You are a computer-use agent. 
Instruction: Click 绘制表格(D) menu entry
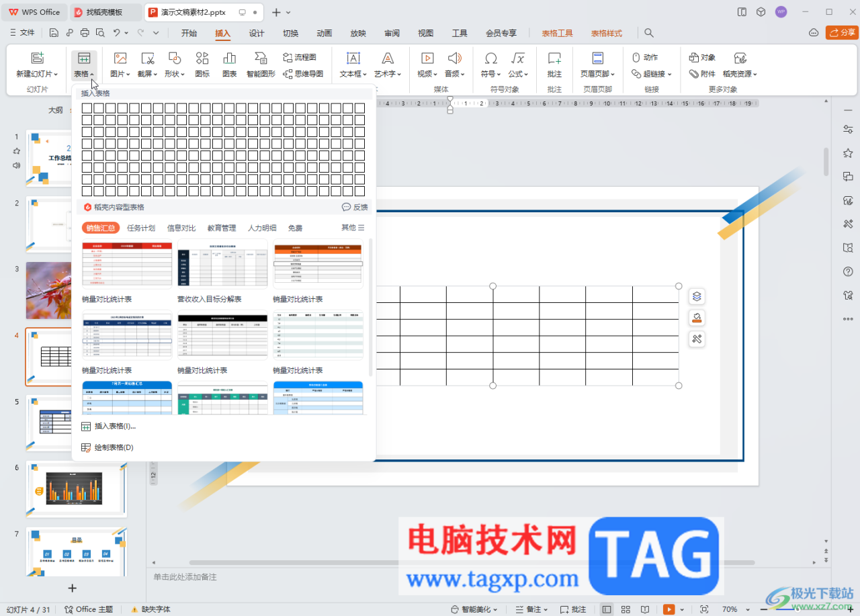click(107, 447)
